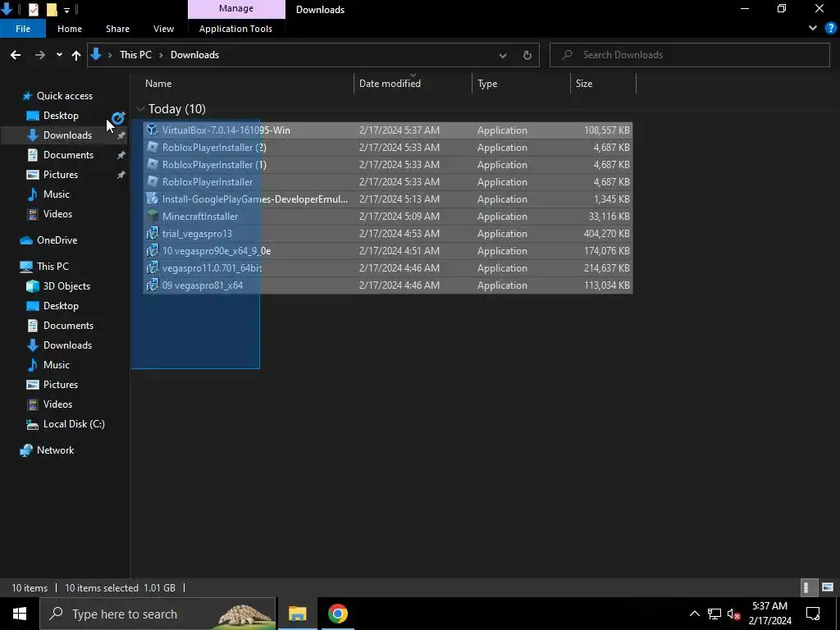Expand the address bar history dropdown
This screenshot has height=630, width=840.
[503, 55]
